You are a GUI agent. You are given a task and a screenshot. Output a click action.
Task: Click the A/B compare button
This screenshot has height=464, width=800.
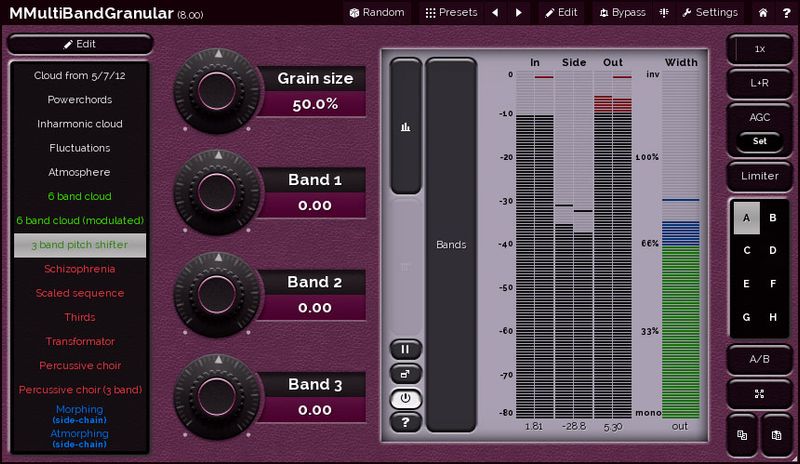tap(759, 359)
